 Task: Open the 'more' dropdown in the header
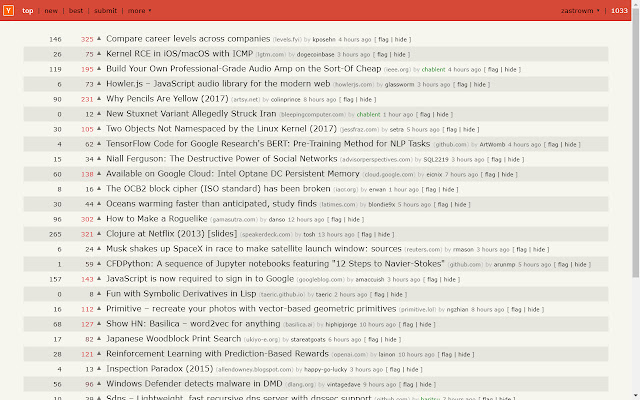pos(139,11)
